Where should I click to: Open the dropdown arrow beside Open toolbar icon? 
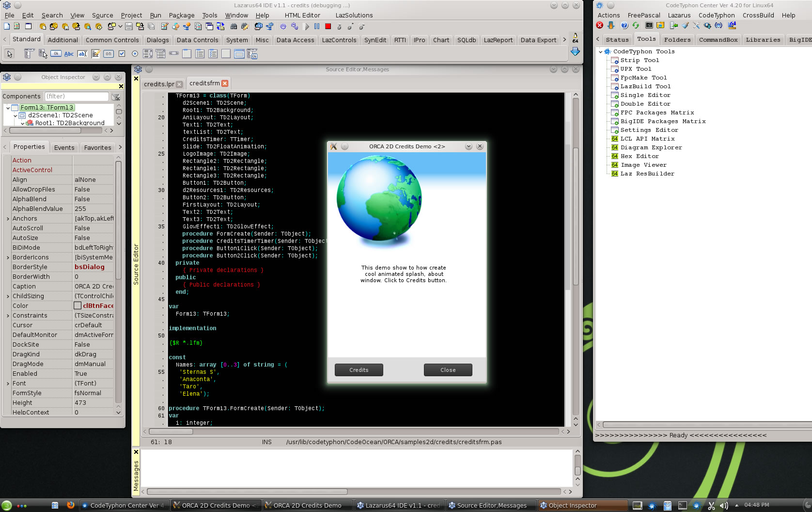[120, 27]
